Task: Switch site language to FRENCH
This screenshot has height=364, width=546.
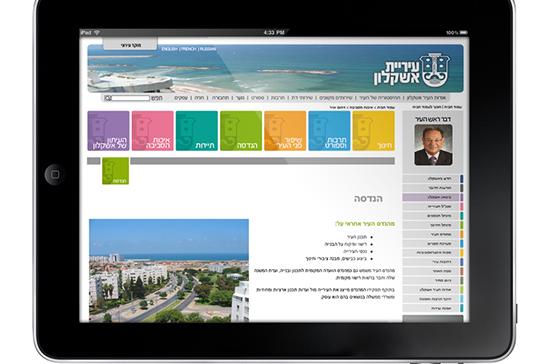Action: [188, 49]
